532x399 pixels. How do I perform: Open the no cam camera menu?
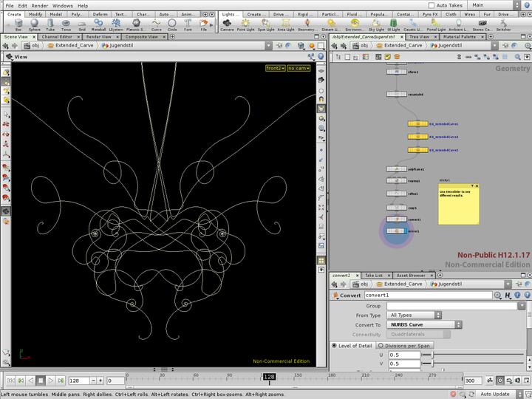299,68
